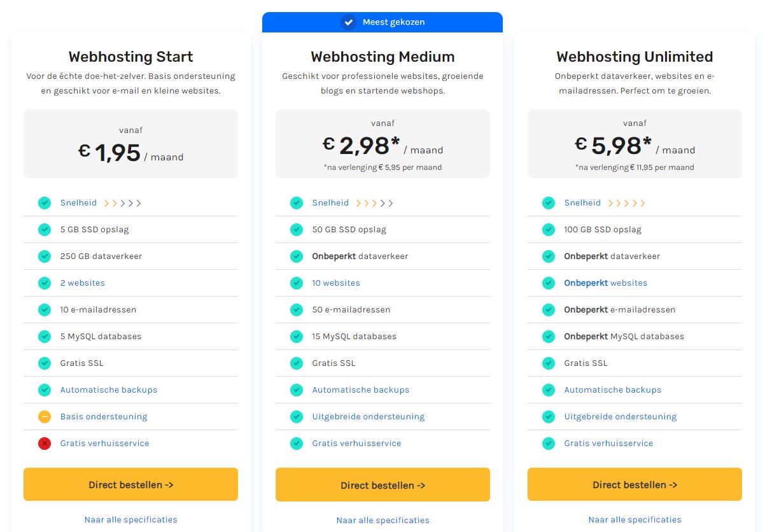The image size is (779, 532).
Task: Click the green check beside 2 websites
Action: pyautogui.click(x=45, y=283)
